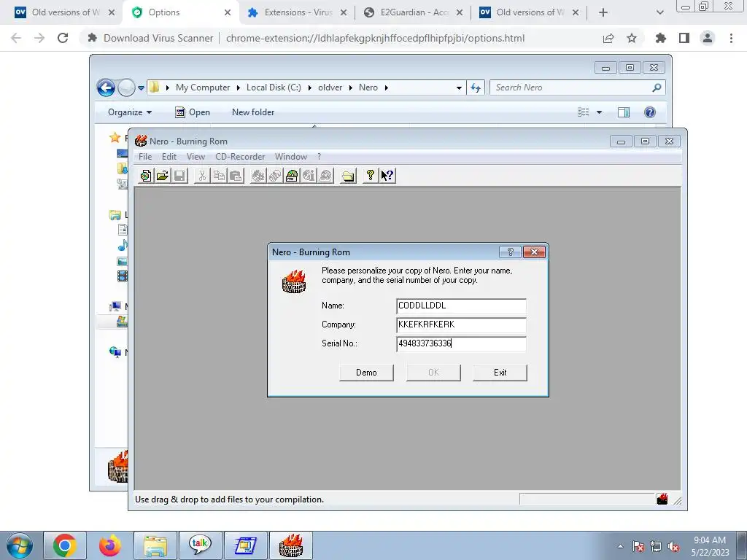The width and height of the screenshot is (747, 560).
Task: Expand the Organize dropdown in Explorer
Action: pos(130,112)
